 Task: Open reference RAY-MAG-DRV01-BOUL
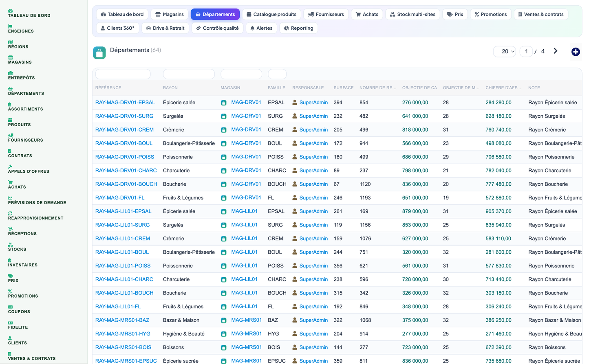coord(124,143)
